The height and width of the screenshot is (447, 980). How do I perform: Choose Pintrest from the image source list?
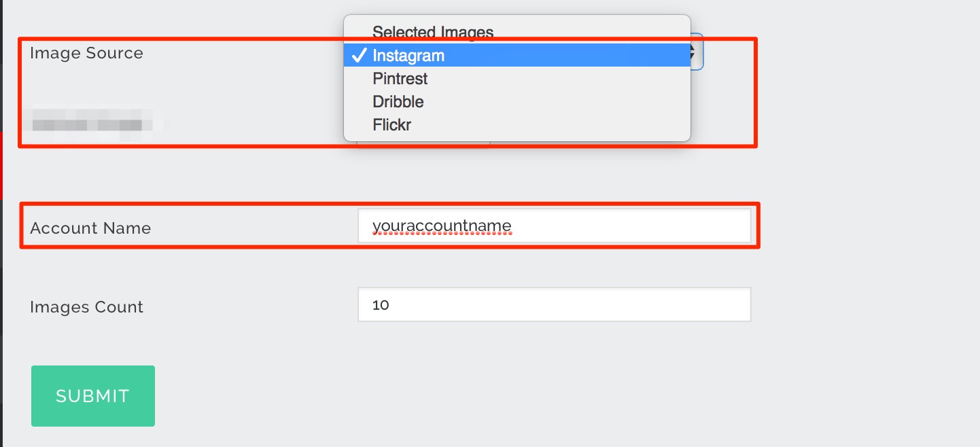point(400,79)
